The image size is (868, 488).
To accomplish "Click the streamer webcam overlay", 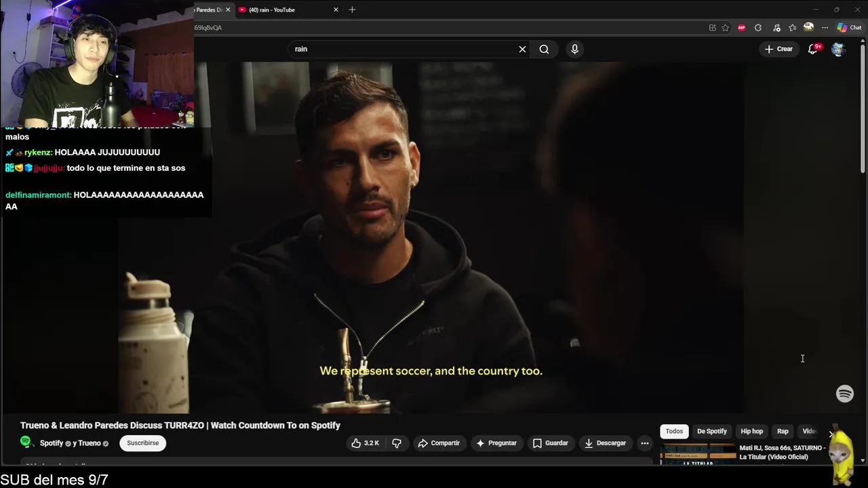I will click(x=97, y=64).
